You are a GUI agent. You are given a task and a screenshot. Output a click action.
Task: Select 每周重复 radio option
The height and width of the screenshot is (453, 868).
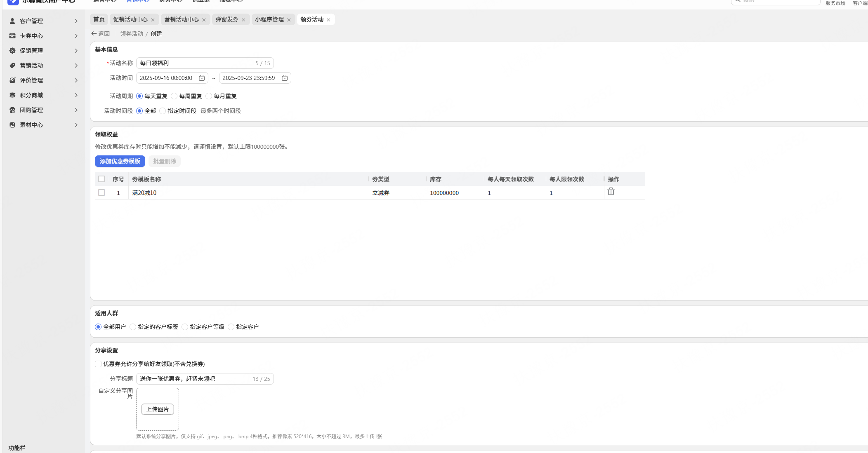pyautogui.click(x=175, y=96)
